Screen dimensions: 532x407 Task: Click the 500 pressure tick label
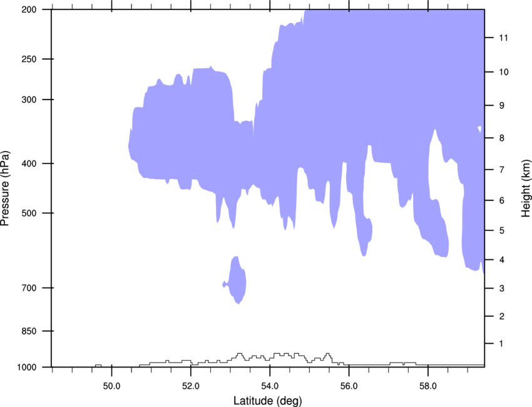pos(29,213)
